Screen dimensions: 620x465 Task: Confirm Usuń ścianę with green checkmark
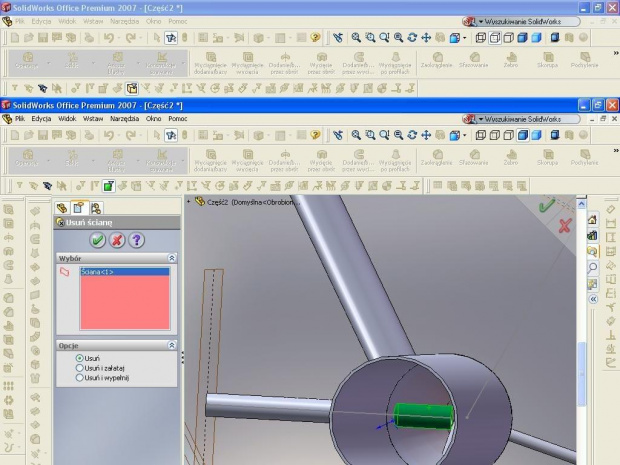[97, 240]
